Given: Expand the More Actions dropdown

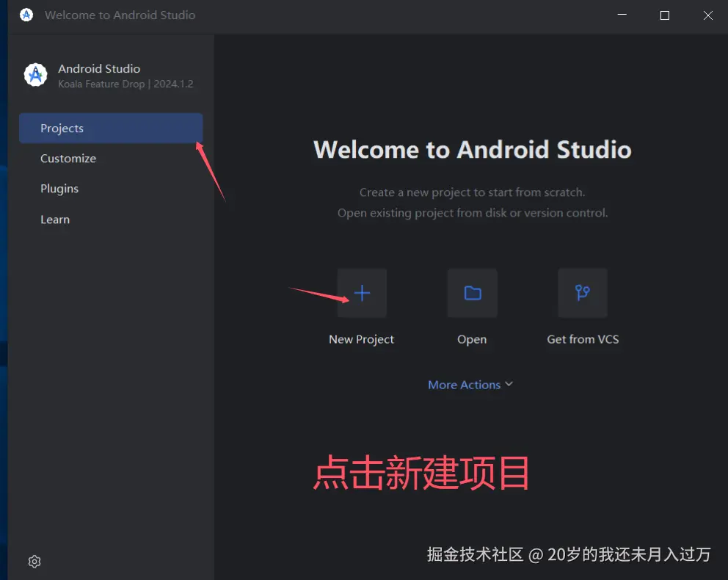Looking at the screenshot, I should click(470, 385).
